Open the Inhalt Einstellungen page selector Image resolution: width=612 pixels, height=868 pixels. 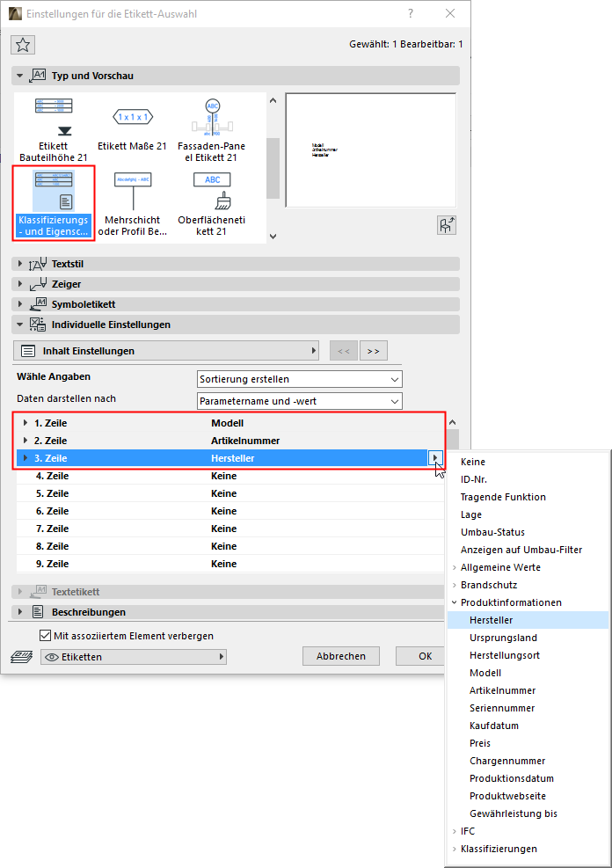(x=166, y=351)
